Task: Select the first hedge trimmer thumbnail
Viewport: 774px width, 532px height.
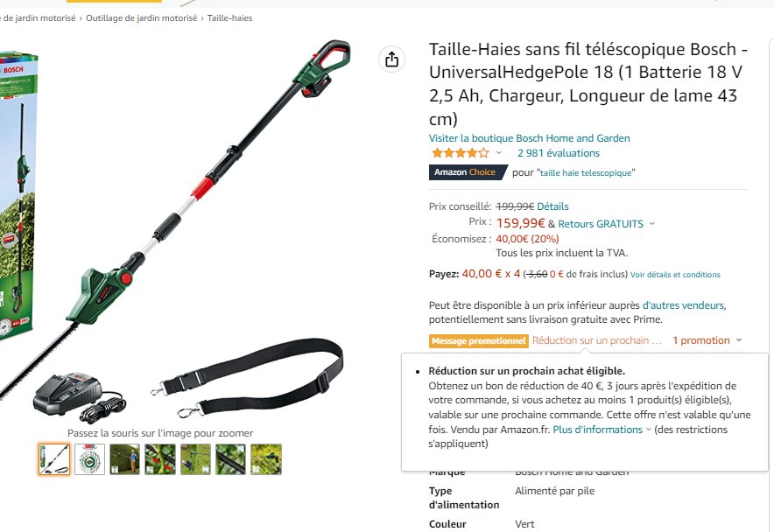Action: tap(54, 459)
